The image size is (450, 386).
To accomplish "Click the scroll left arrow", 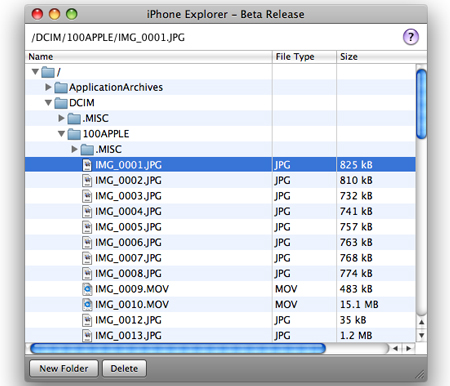I will point(396,348).
